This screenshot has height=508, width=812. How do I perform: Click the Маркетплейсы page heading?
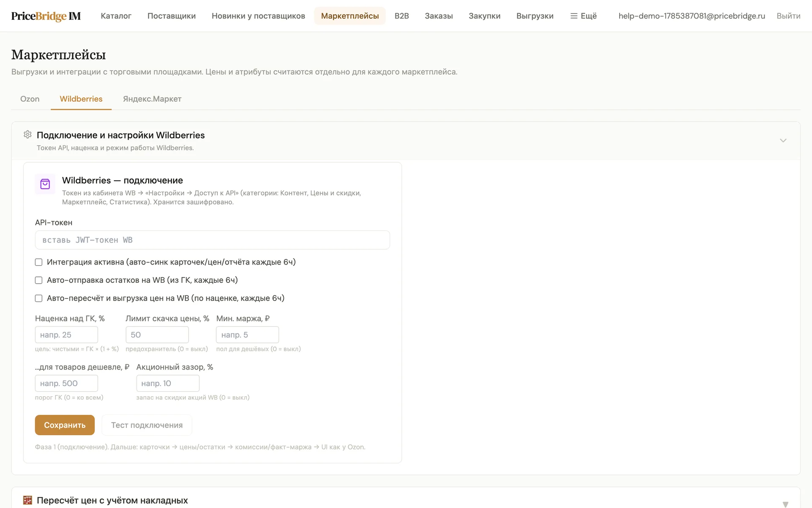[58, 55]
